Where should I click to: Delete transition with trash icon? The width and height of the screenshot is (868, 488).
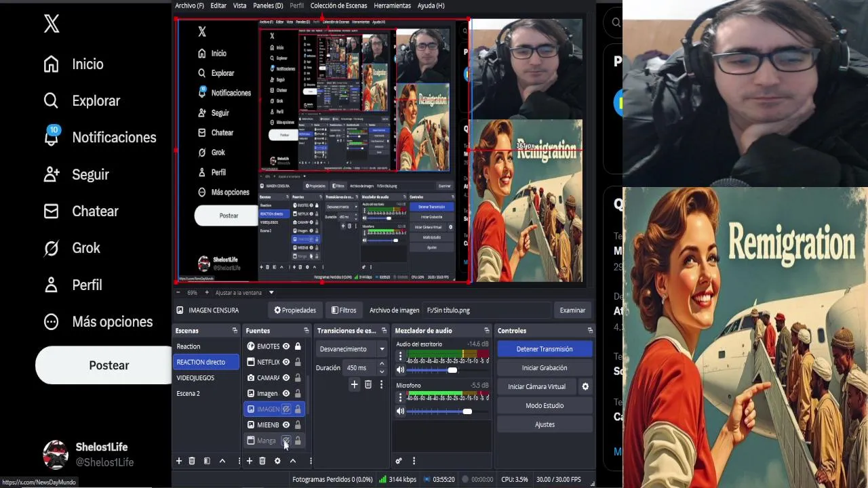point(368,384)
